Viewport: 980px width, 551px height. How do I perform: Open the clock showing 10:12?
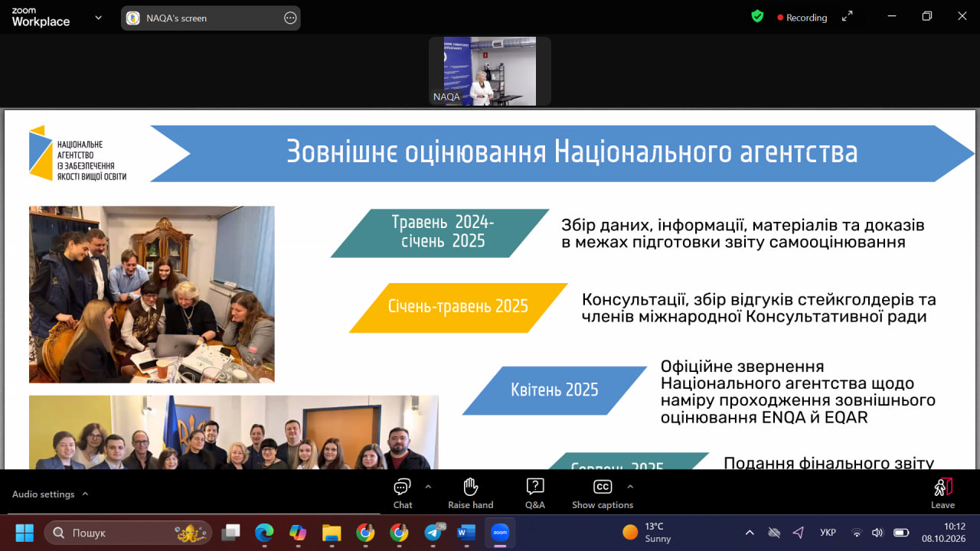[943, 533]
